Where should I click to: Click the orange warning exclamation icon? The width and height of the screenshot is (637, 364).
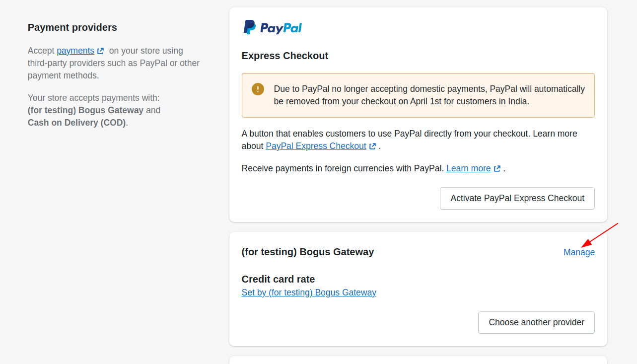click(x=258, y=89)
